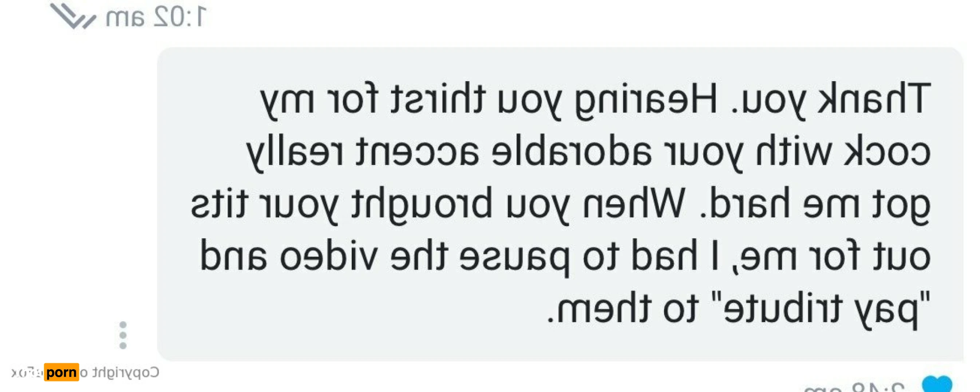Click the double checkmark read receipt
Screen dimensions: 980x392
point(73,16)
